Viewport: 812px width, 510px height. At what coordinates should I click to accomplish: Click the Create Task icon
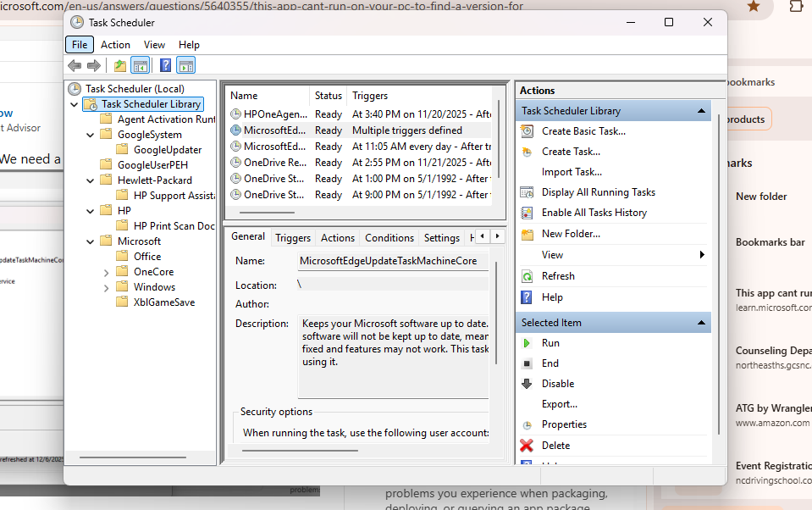coord(527,152)
